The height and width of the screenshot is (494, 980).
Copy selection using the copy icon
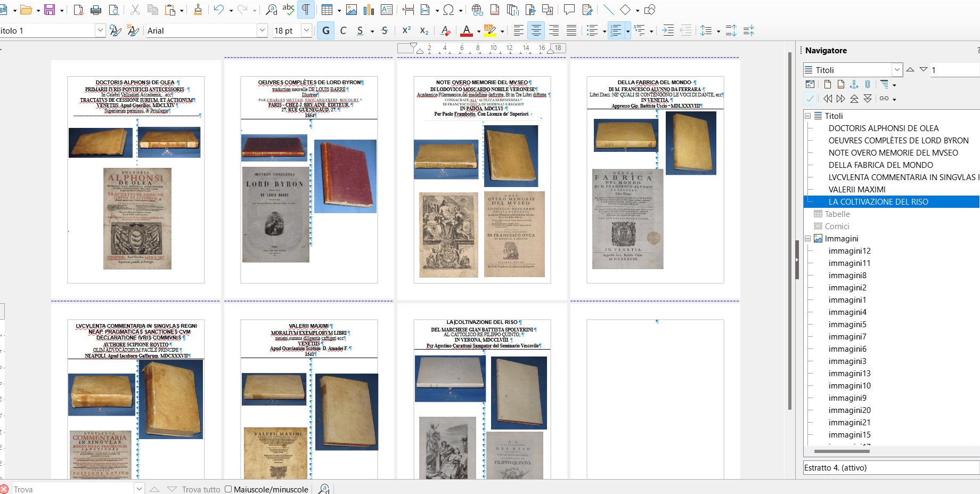pyautogui.click(x=153, y=10)
